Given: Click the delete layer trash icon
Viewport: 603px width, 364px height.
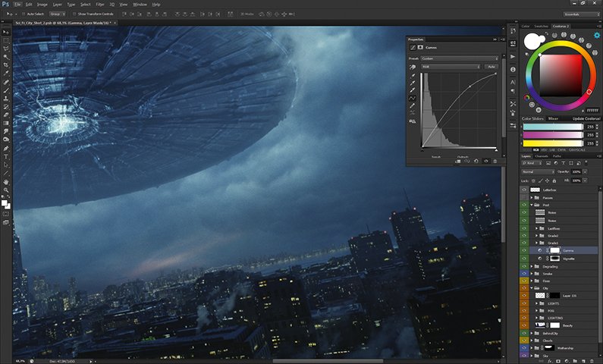Looking at the screenshot, I should [x=592, y=361].
